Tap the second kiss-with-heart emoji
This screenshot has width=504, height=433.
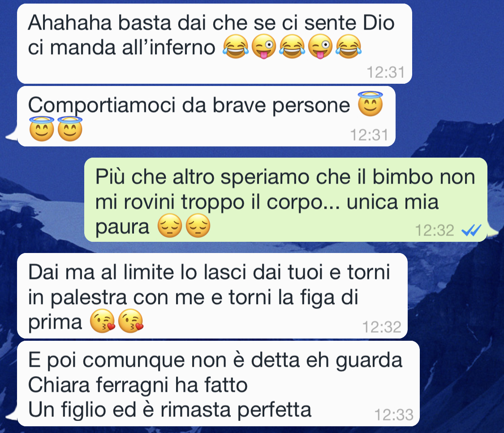point(131,321)
